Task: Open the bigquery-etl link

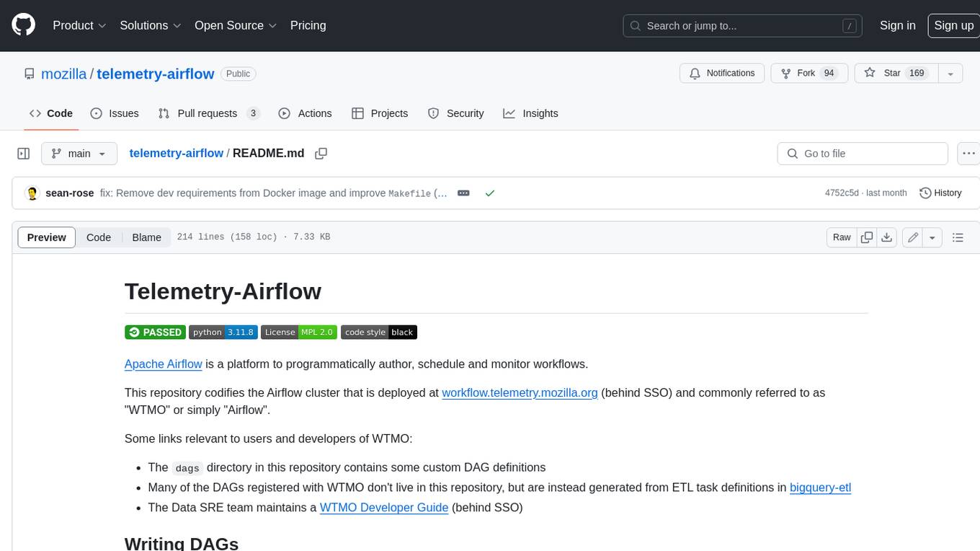Action: coord(821,488)
